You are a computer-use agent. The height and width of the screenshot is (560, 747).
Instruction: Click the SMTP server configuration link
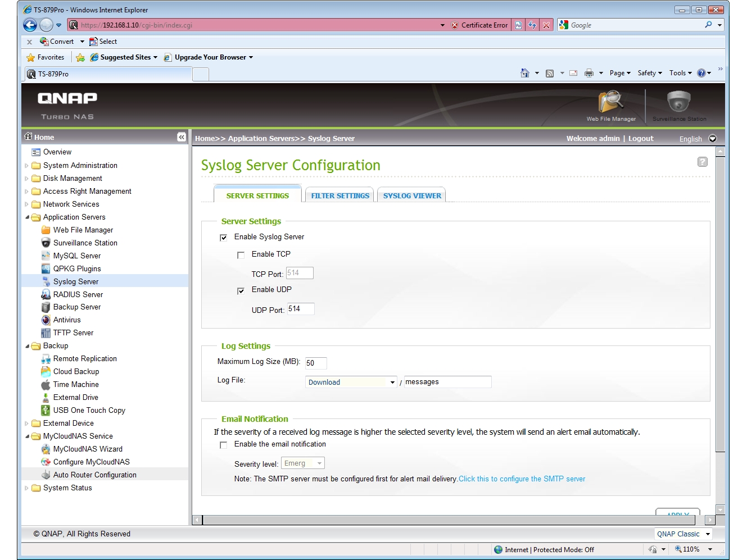522,479
